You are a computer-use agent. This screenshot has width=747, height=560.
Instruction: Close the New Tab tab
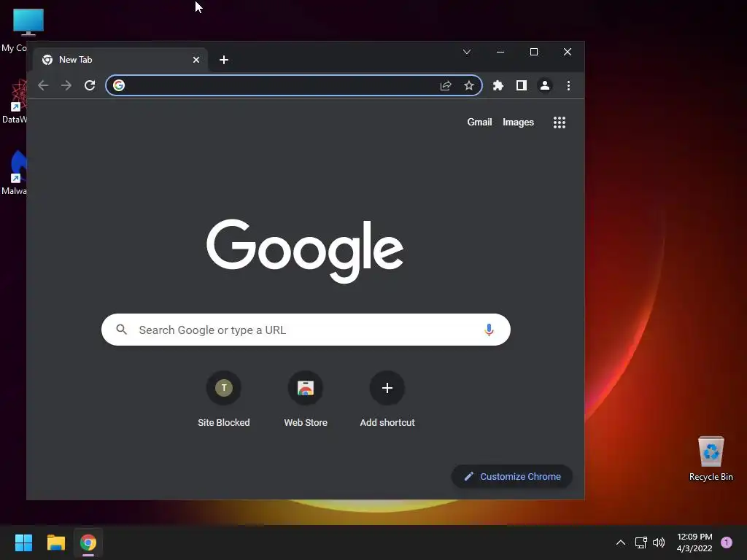coord(196,60)
